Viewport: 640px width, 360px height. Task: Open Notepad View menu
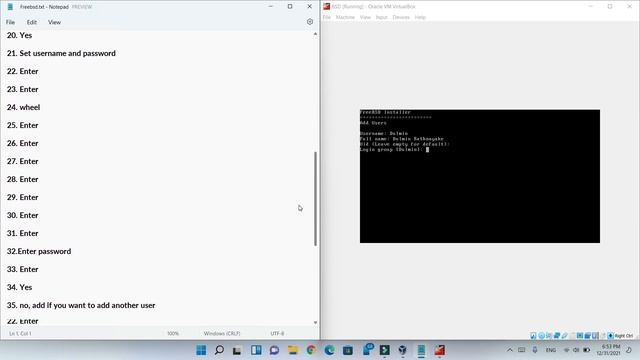point(54,22)
